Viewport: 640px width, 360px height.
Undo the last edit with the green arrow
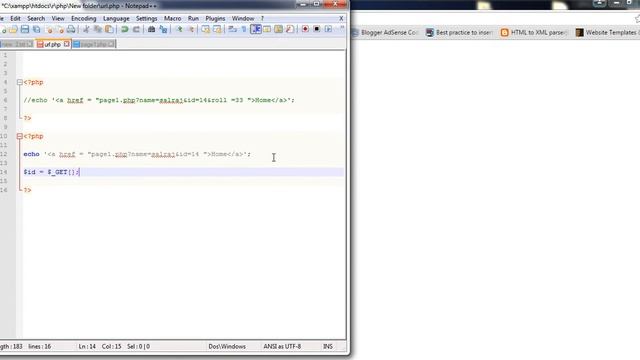pos(125,29)
